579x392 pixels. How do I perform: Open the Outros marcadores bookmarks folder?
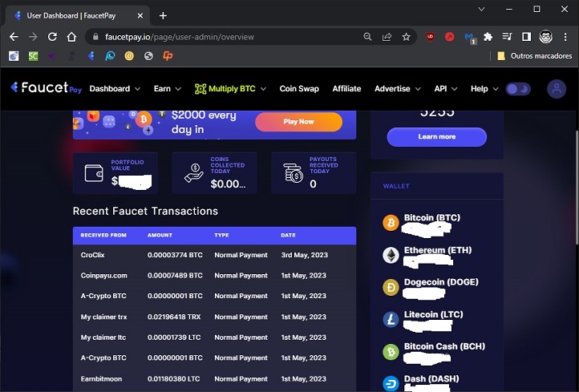(534, 56)
